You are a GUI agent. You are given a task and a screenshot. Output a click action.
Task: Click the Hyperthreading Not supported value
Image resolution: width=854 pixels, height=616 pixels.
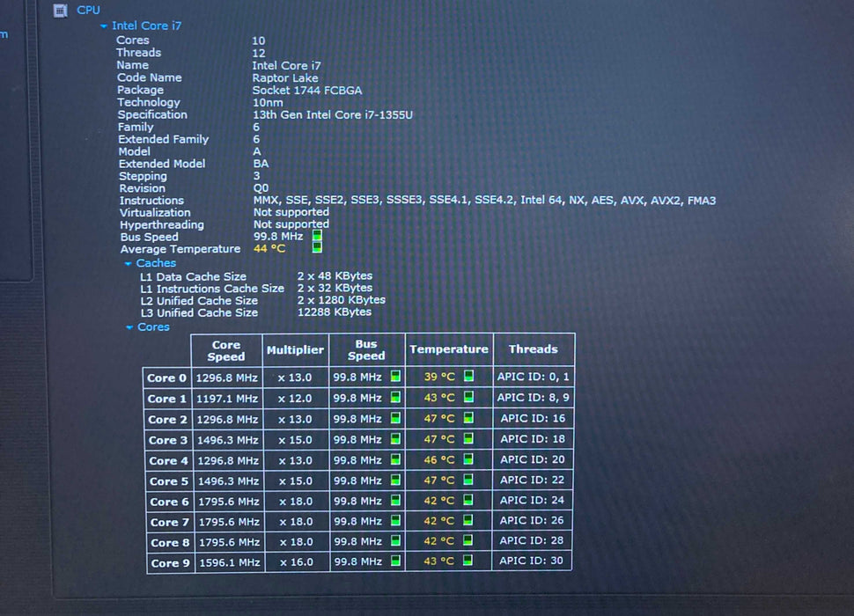[x=291, y=224]
